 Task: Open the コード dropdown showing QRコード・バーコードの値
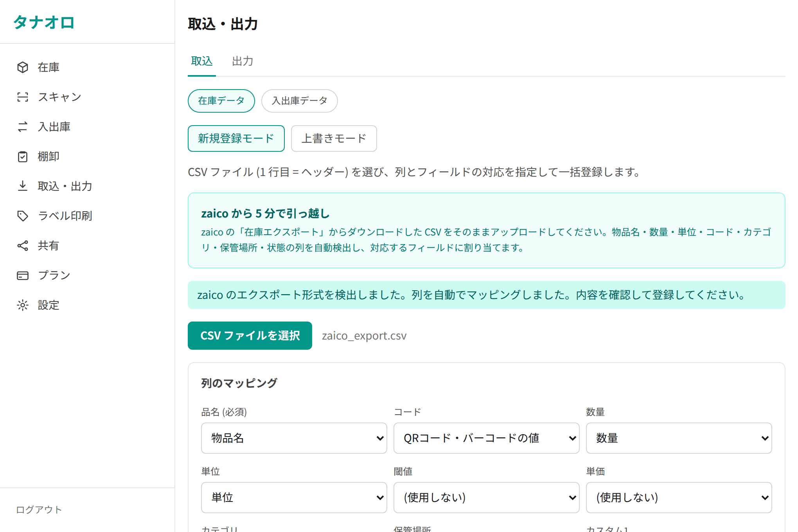pos(487,438)
